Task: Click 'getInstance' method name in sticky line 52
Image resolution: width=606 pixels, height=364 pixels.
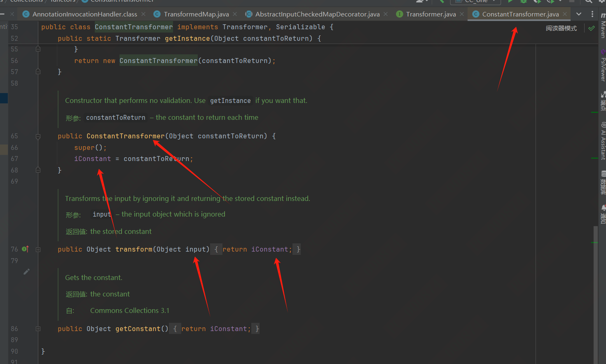Action: pyautogui.click(x=187, y=39)
